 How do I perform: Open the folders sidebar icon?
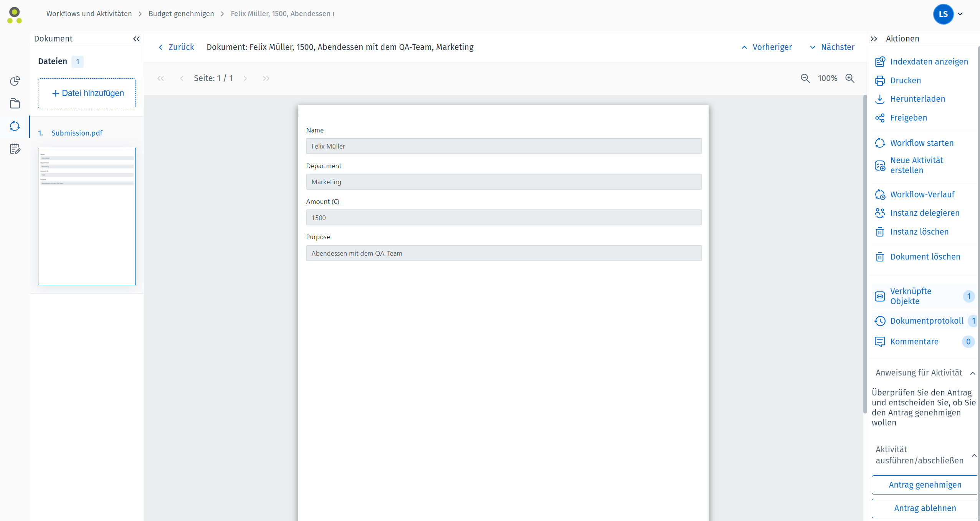click(x=15, y=103)
